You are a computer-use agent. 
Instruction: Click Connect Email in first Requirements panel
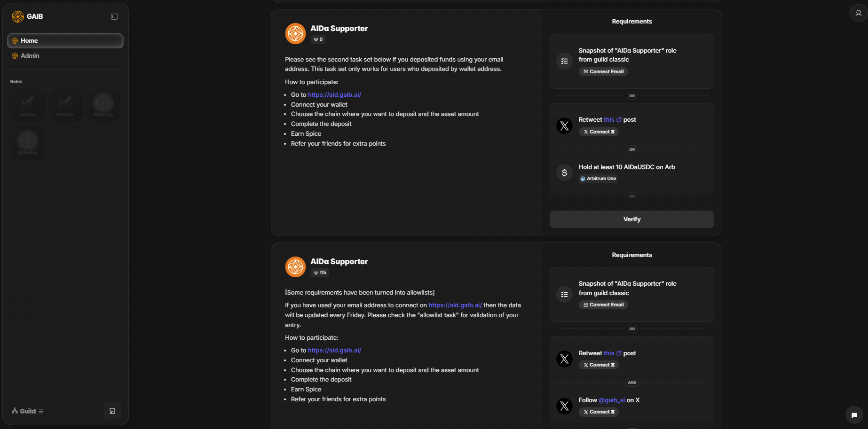click(x=603, y=72)
